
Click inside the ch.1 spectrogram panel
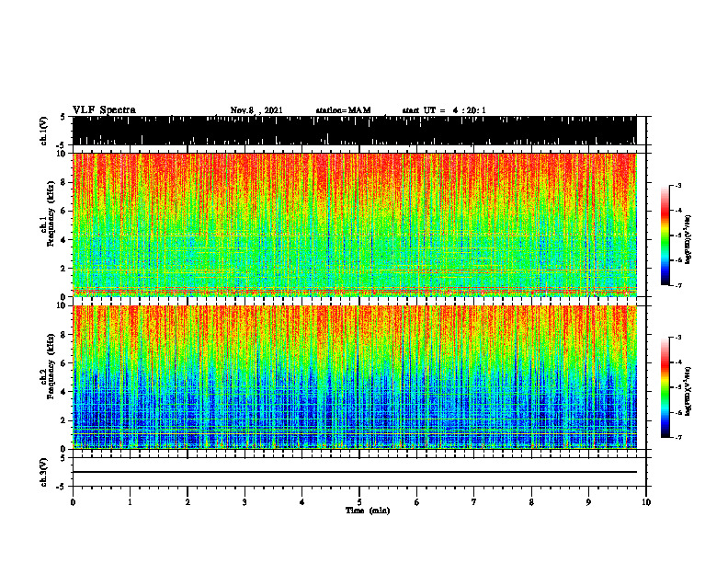[x=354, y=224]
